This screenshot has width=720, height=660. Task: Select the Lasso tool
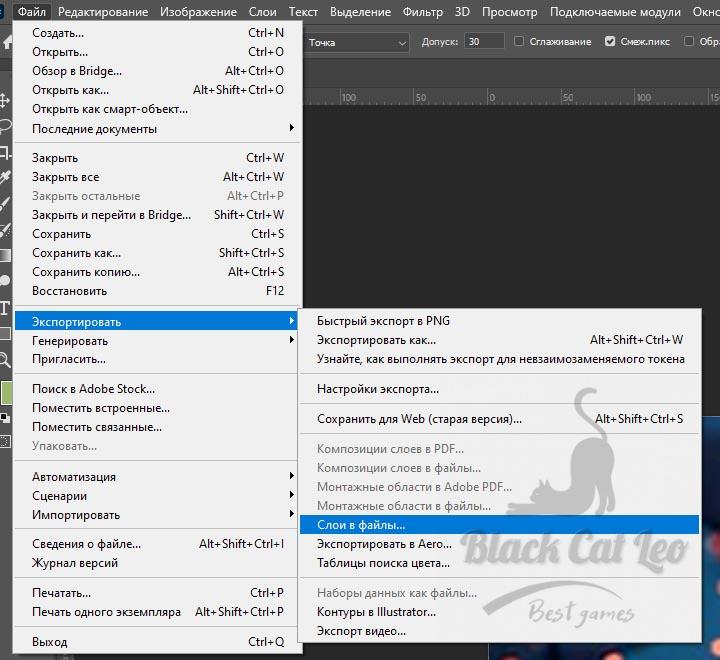click(x=5, y=126)
